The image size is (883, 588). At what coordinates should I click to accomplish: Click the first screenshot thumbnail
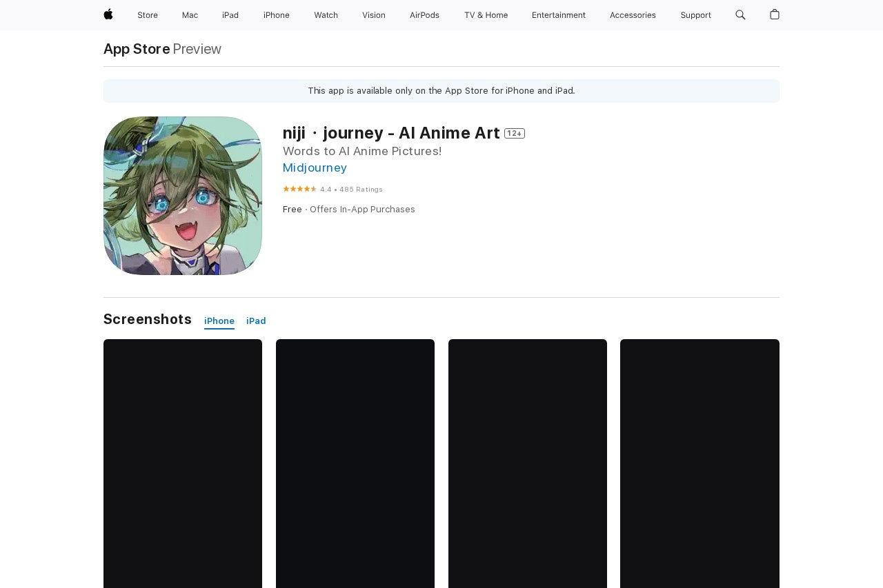point(183,463)
